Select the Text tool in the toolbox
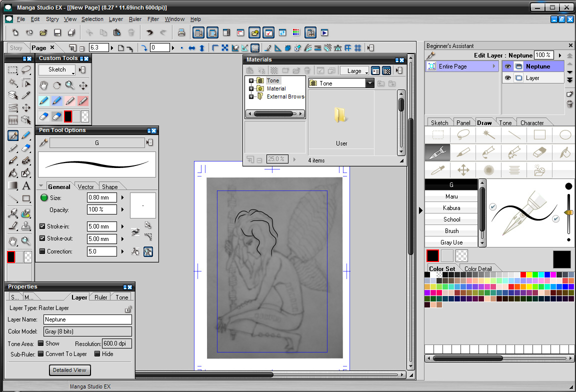The image size is (576, 392). 26,186
